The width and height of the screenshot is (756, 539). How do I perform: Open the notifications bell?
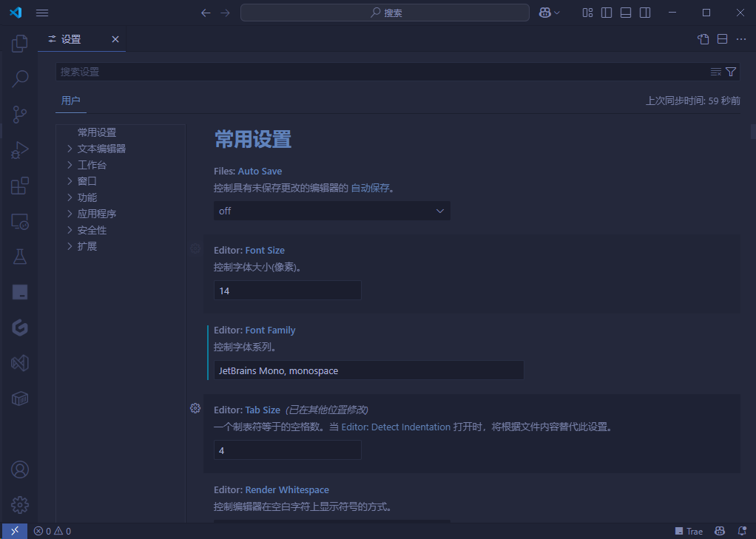click(x=743, y=531)
